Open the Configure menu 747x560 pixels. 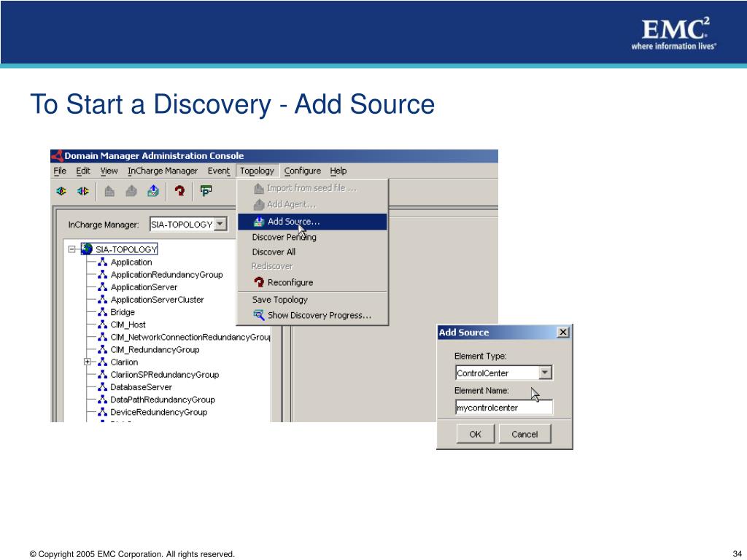[x=303, y=171]
